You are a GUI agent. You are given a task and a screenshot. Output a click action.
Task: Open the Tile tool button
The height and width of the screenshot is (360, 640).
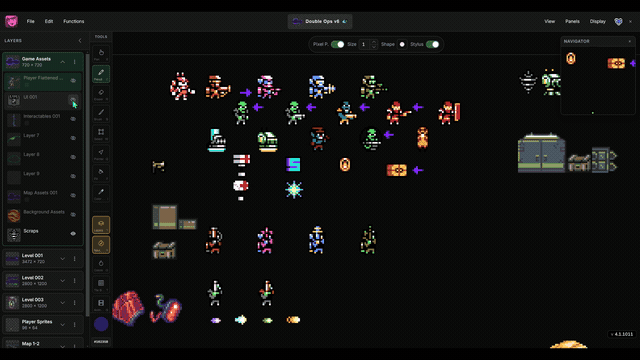pos(101,284)
